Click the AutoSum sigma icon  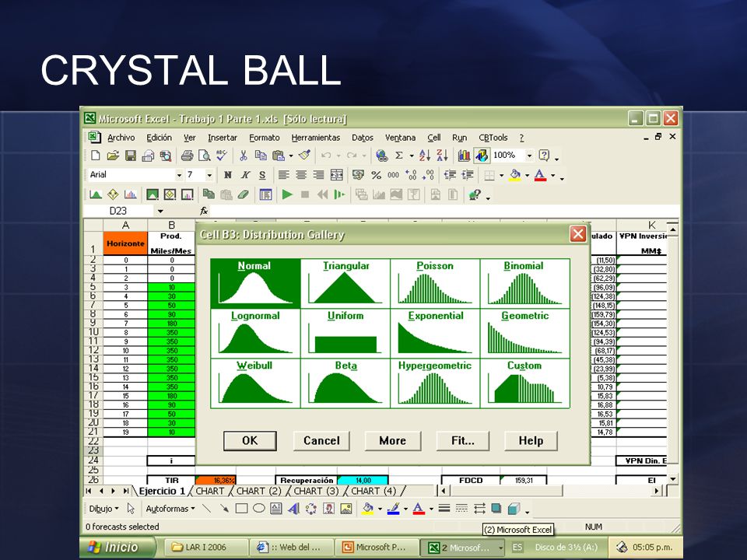(399, 156)
